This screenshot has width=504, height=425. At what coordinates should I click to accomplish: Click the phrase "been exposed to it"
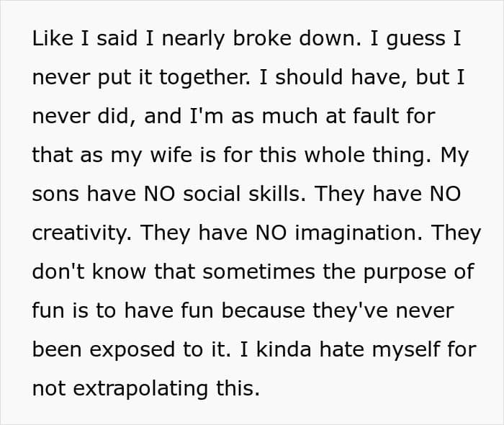[x=130, y=350]
